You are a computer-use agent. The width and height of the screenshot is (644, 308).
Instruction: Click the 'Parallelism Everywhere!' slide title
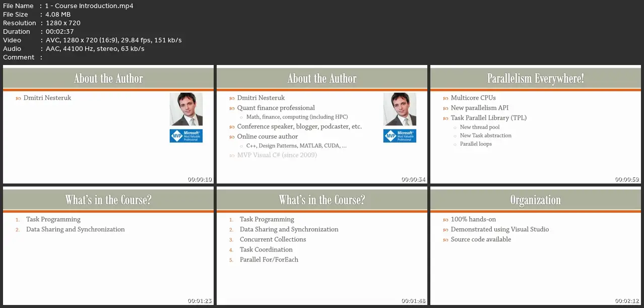(x=535, y=79)
